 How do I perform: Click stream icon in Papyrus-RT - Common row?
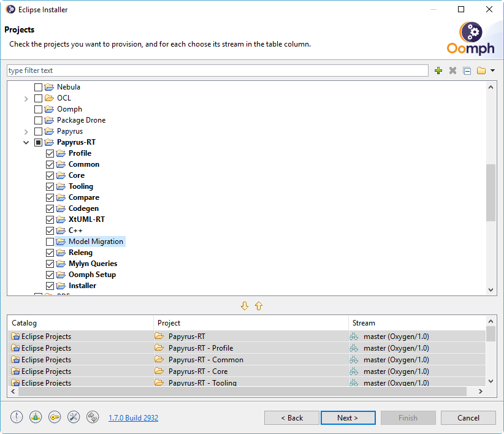pyautogui.click(x=354, y=360)
